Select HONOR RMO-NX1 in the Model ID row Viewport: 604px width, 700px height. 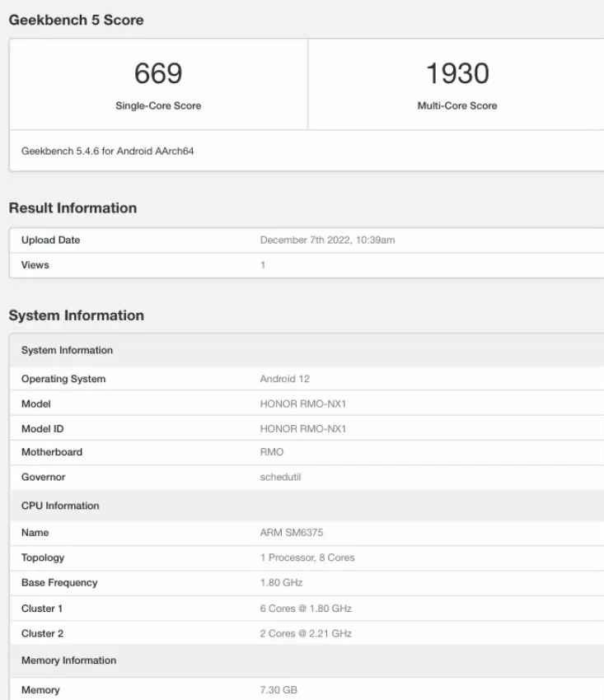pos(303,429)
